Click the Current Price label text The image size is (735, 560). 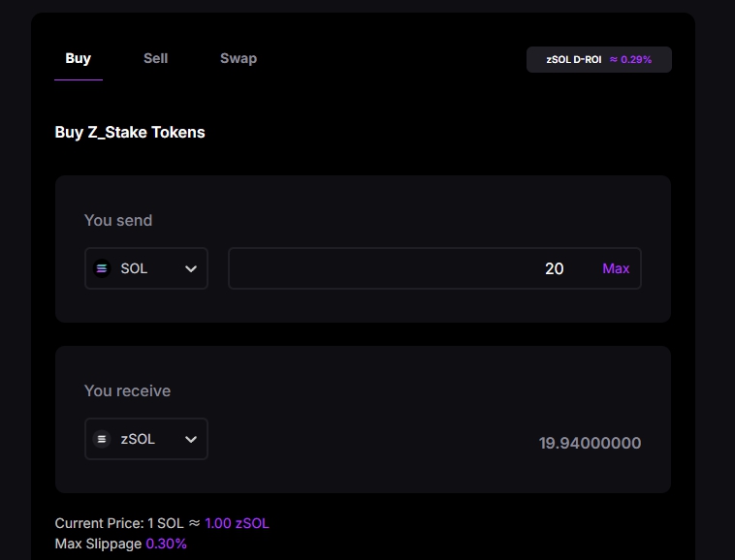pos(97,523)
